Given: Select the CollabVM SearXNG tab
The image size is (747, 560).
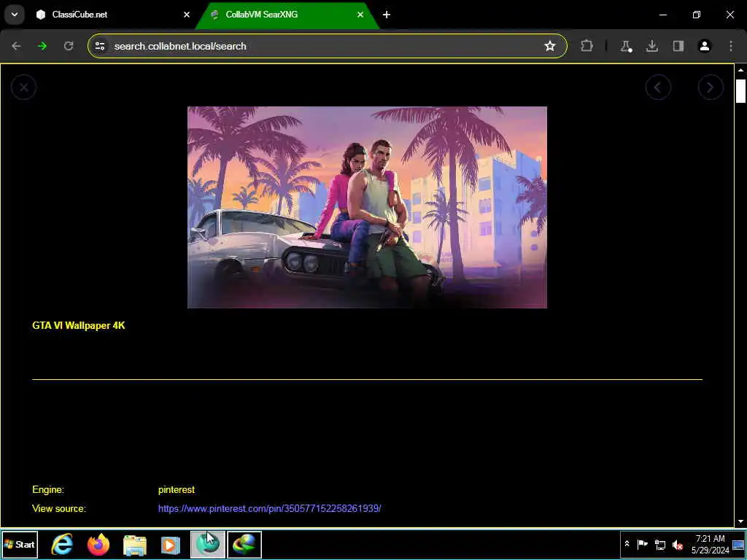Looking at the screenshot, I should [x=287, y=15].
